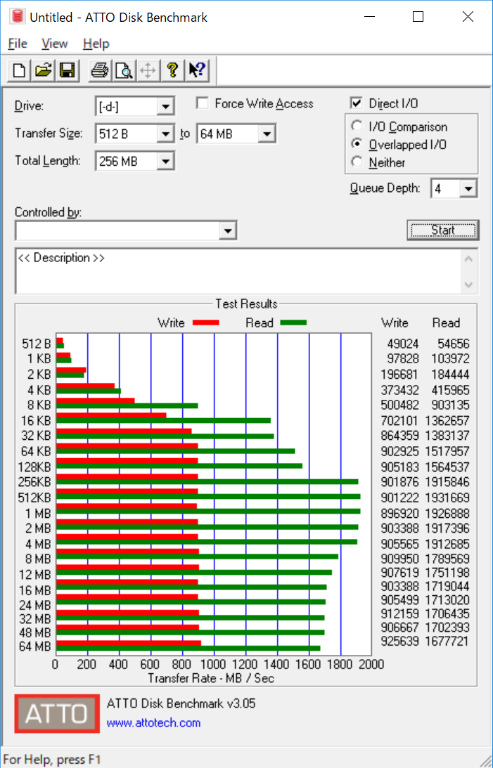Click the red Write legend swatch
This screenshot has height=768, width=493.
pos(206,322)
